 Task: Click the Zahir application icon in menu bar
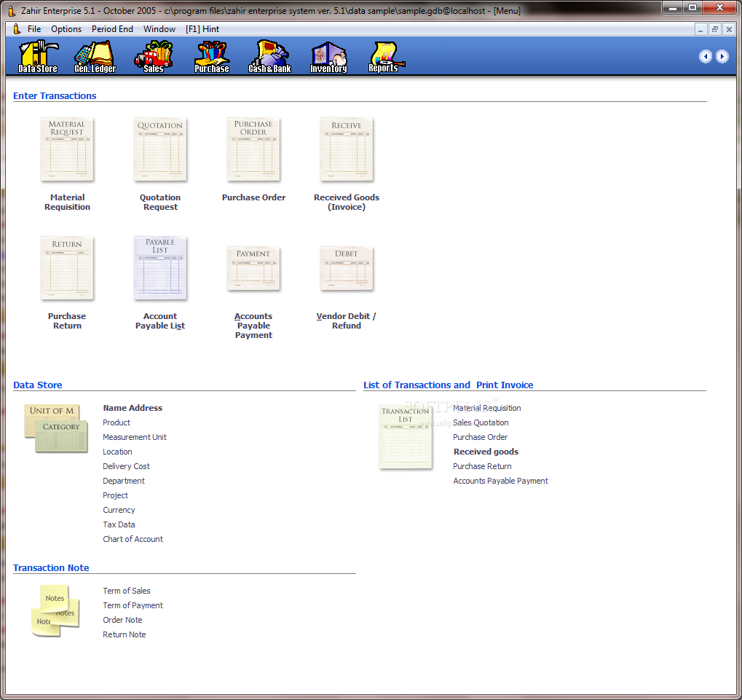tap(17, 29)
